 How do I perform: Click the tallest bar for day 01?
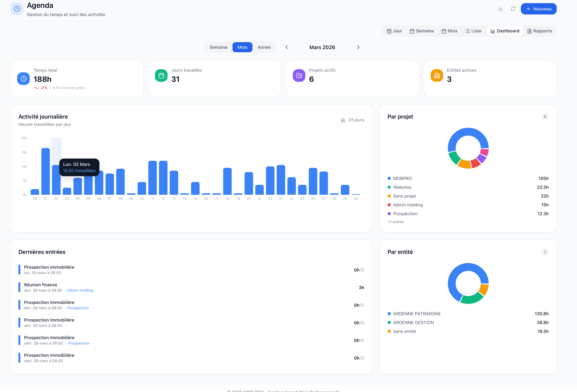[x=46, y=171]
